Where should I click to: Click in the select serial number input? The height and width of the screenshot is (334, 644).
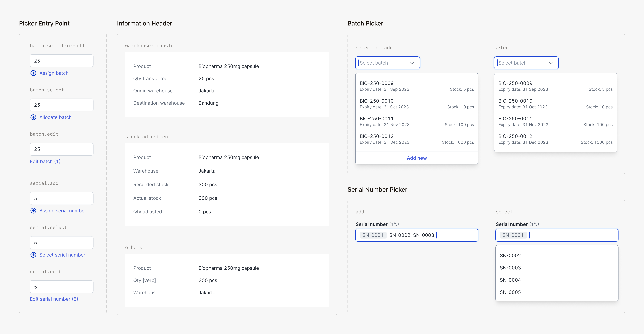(557, 235)
